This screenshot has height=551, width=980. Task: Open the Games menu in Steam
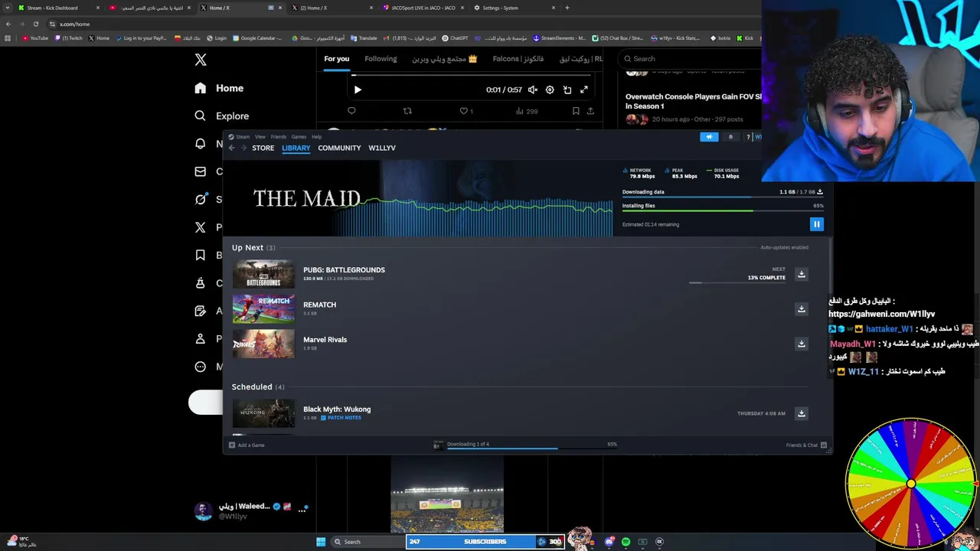click(x=299, y=137)
